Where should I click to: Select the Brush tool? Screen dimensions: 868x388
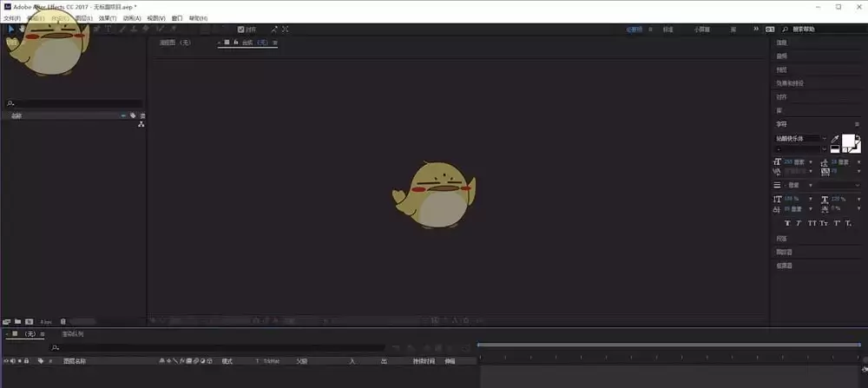(x=123, y=29)
